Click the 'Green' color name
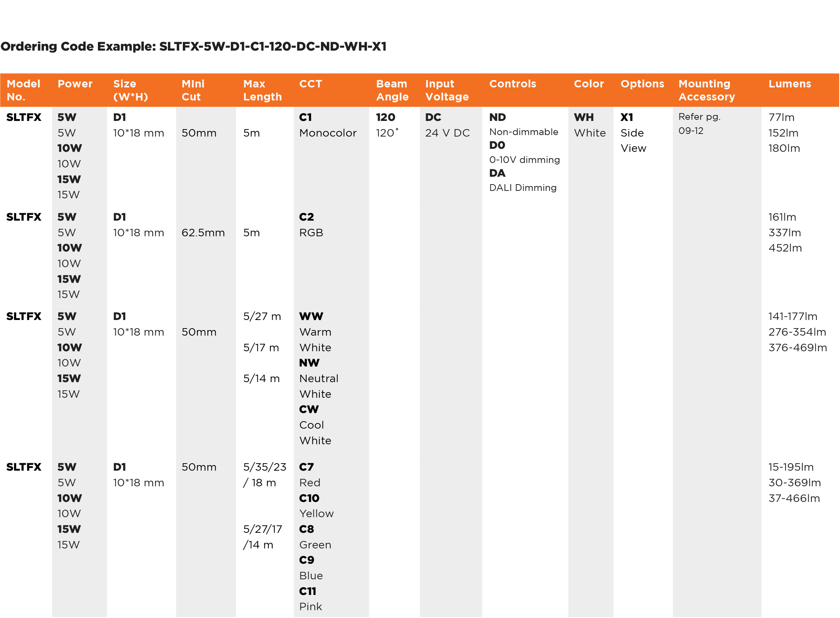Image resolution: width=840 pixels, height=618 pixels. (x=315, y=545)
